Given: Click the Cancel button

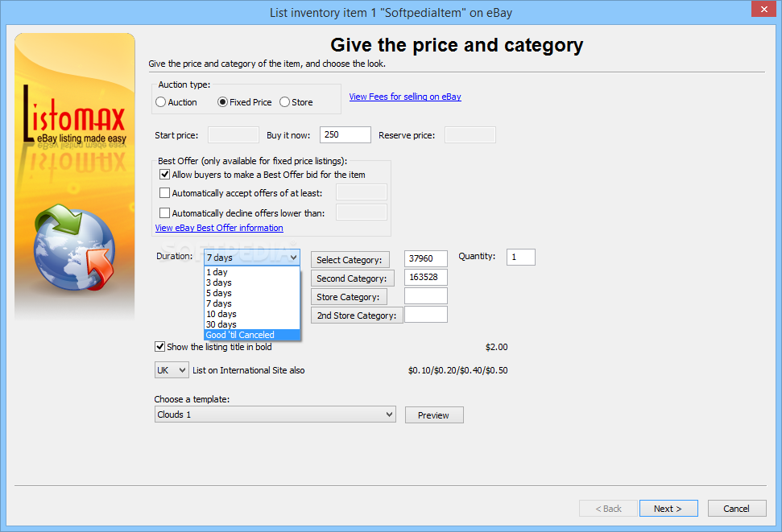Looking at the screenshot, I should click(737, 509).
